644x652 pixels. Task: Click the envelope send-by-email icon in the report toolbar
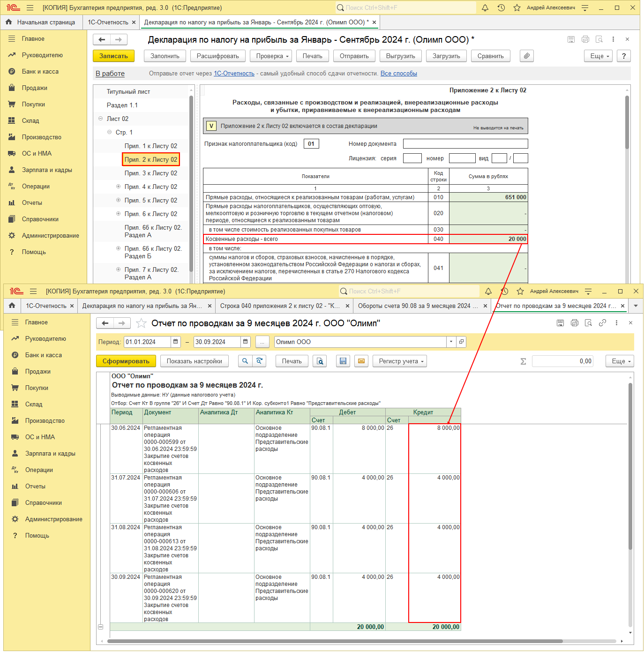pyautogui.click(x=361, y=361)
